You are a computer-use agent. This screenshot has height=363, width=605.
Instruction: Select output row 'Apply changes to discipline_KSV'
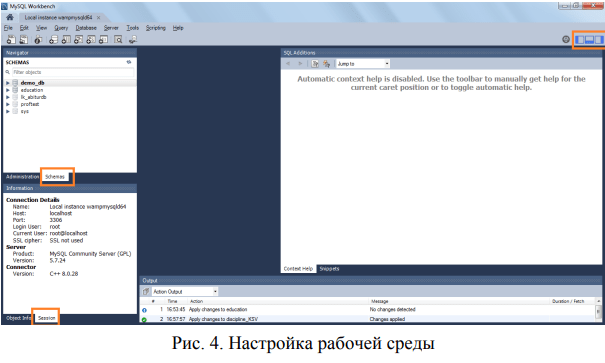pyautogui.click(x=368, y=319)
